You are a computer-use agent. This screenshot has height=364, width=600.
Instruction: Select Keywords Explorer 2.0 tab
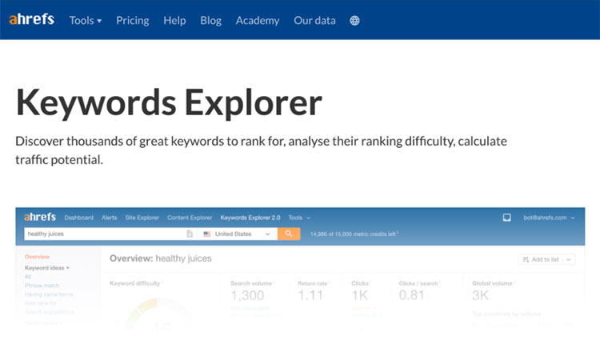pyautogui.click(x=250, y=218)
